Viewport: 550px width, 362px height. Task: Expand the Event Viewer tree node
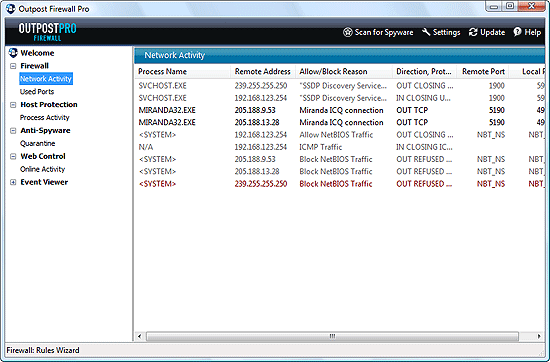[x=13, y=182]
